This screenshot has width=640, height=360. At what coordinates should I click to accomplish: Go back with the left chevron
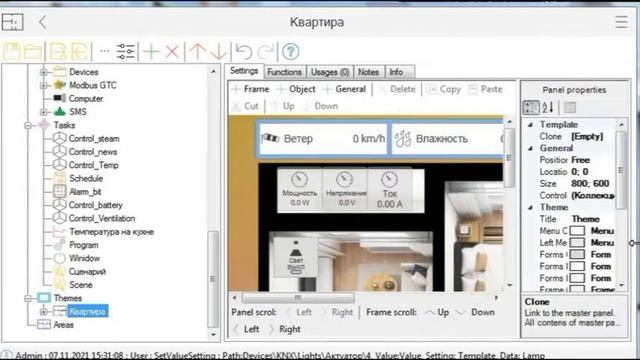43,22
